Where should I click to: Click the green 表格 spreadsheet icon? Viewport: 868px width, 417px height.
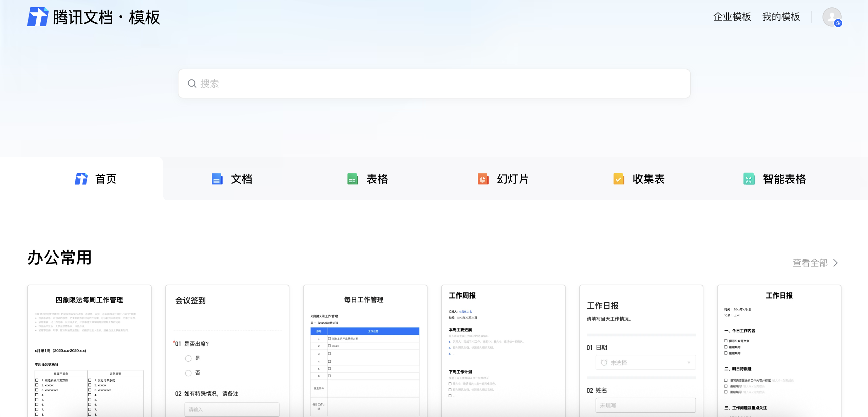click(353, 179)
